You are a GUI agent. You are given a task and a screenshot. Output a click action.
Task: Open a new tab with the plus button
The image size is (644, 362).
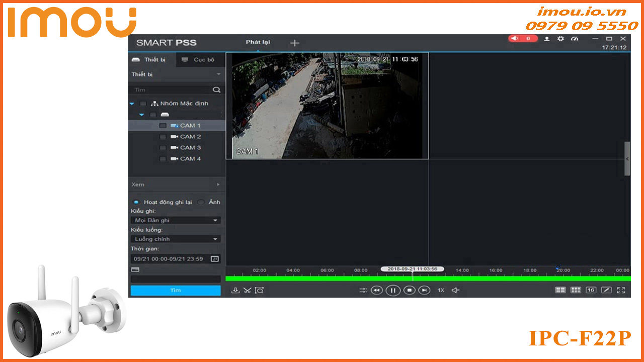click(294, 43)
